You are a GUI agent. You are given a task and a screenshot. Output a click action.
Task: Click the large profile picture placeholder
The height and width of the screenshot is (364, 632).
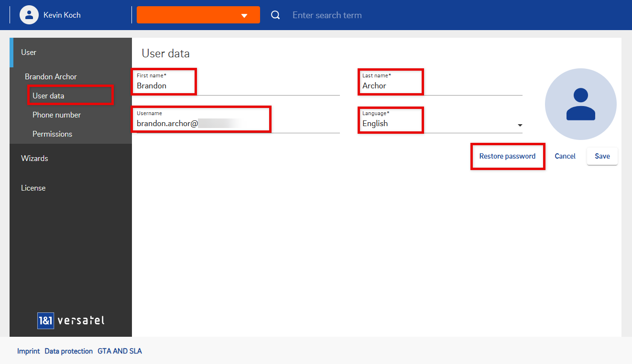pyautogui.click(x=580, y=104)
